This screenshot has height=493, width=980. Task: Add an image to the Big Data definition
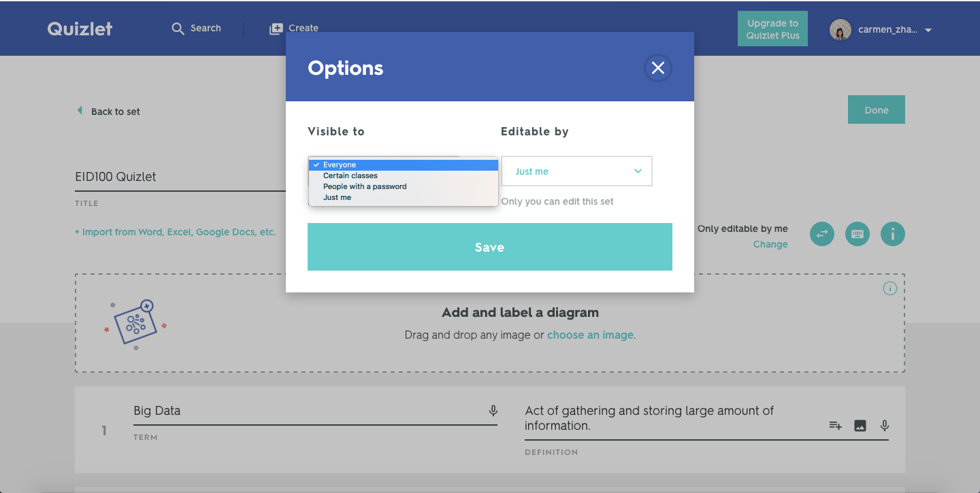(x=860, y=425)
